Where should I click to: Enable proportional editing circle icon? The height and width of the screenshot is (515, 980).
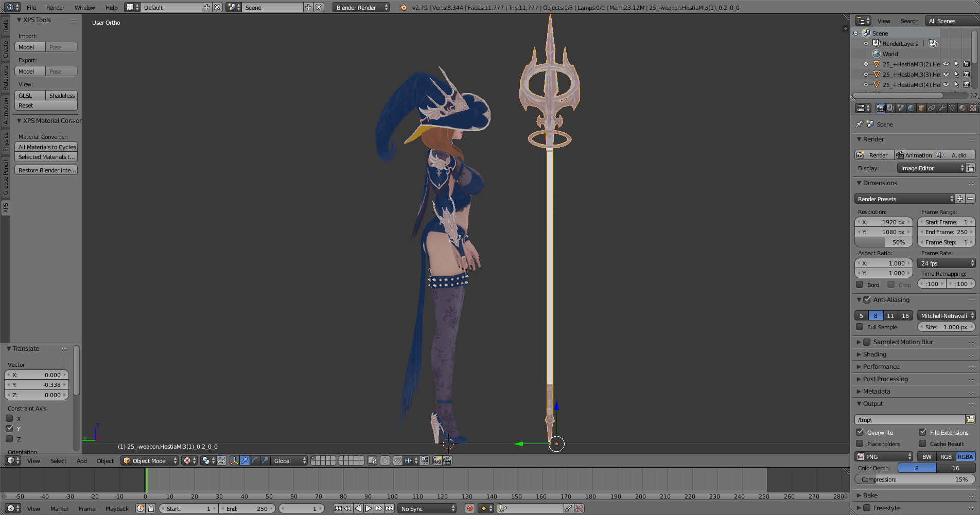click(x=385, y=460)
